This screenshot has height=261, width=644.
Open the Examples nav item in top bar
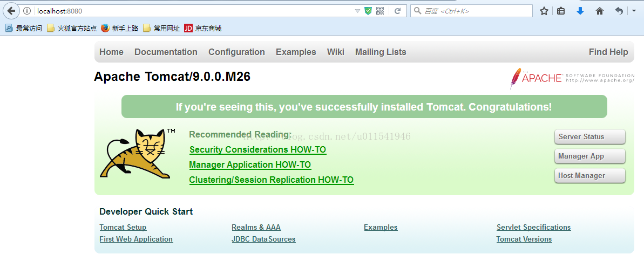(296, 52)
